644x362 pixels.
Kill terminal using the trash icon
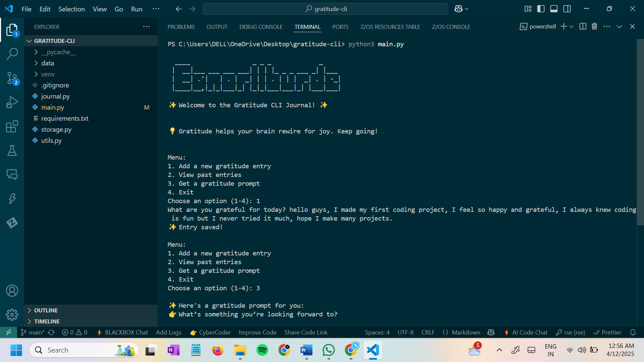click(x=594, y=26)
